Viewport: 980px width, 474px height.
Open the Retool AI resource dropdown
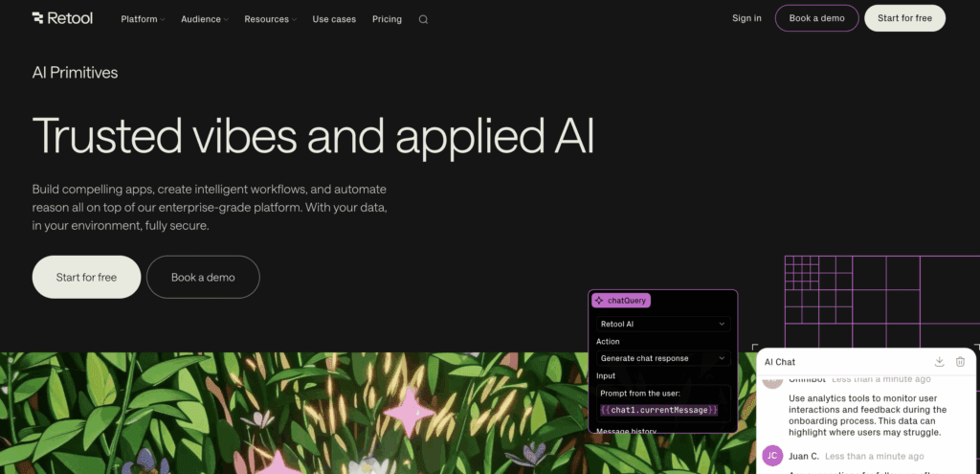[x=662, y=325]
